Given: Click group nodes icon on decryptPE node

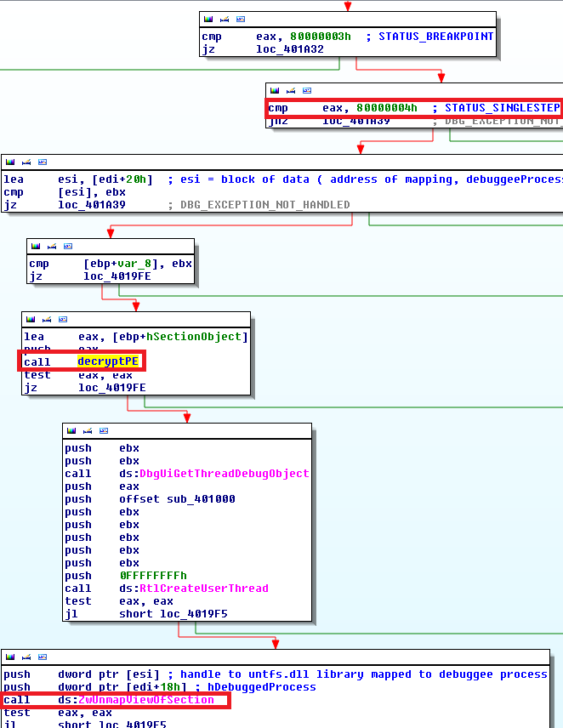Looking at the screenshot, I should point(63,320).
